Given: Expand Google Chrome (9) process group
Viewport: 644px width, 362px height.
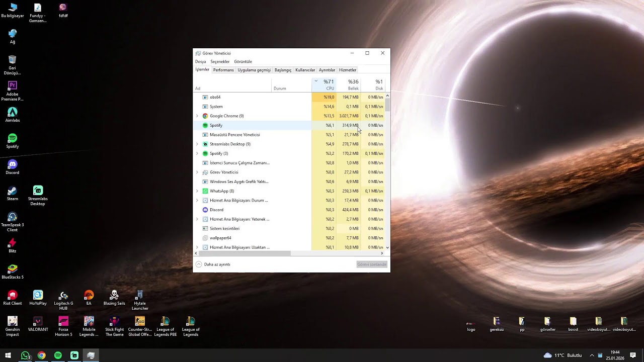Looking at the screenshot, I should 197,116.
